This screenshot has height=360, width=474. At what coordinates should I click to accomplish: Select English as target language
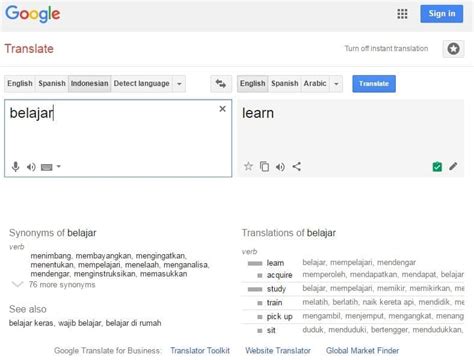[x=253, y=83]
